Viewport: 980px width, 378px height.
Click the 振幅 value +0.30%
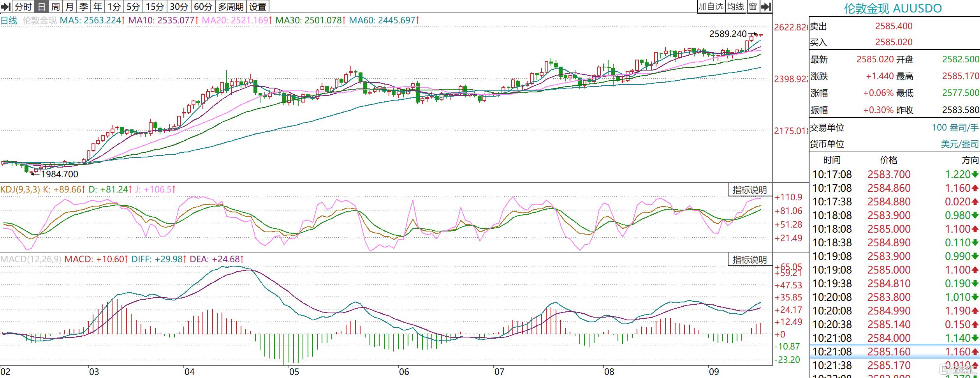point(878,110)
